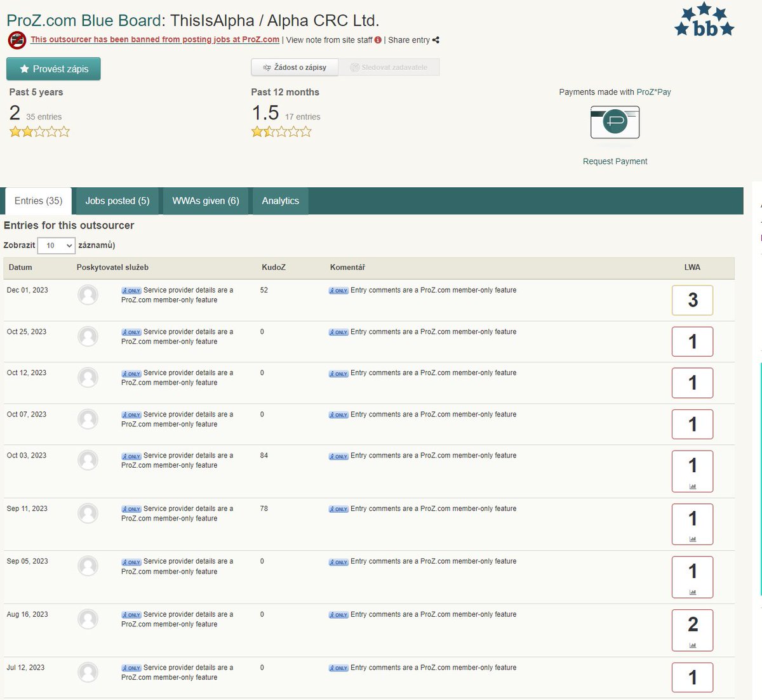The image size is (762, 700).
Task: Open the banned outsourcer notice link
Action: [155, 39]
